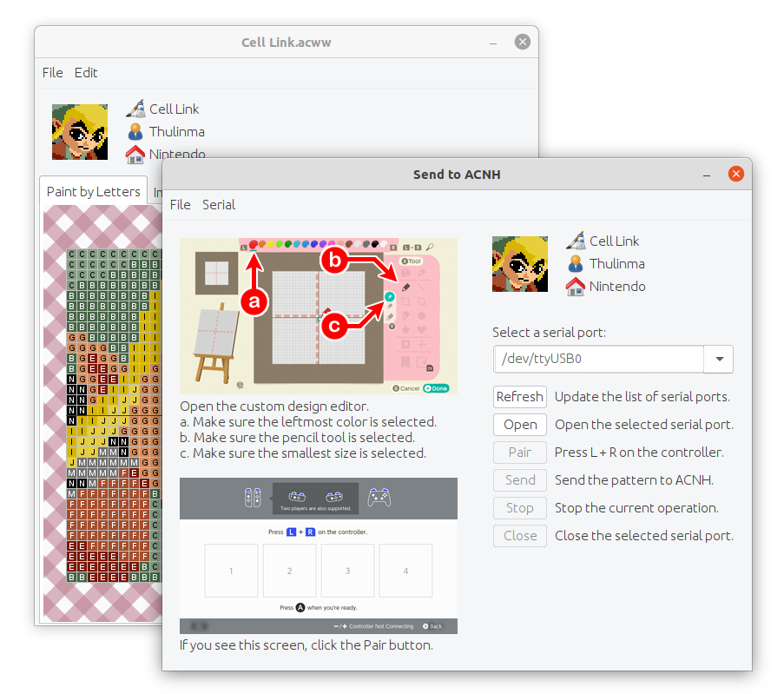The width and height of the screenshot is (784, 694).
Task: Click the Refresh button
Action: (519, 397)
